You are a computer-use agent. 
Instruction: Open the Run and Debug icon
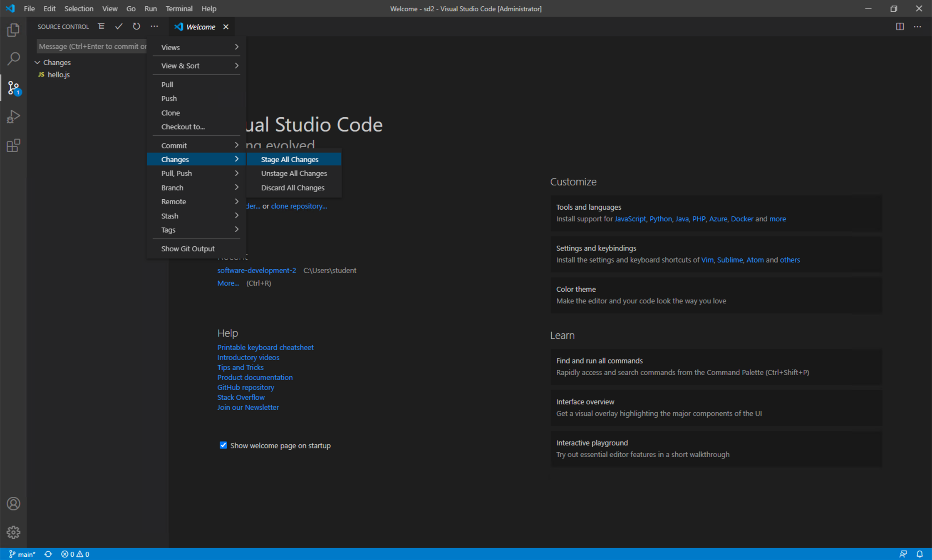(x=13, y=116)
